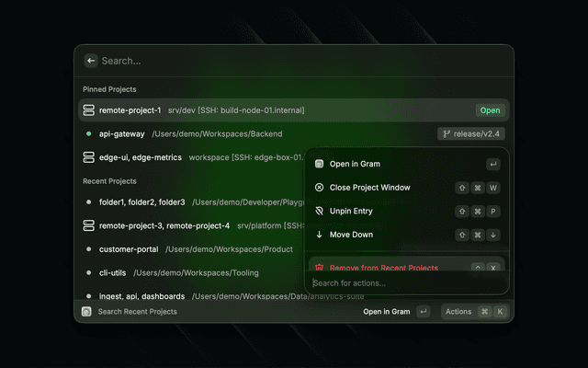Viewport: 588px width, 368px height.
Task: Select Move Down in the action list
Action: point(407,235)
